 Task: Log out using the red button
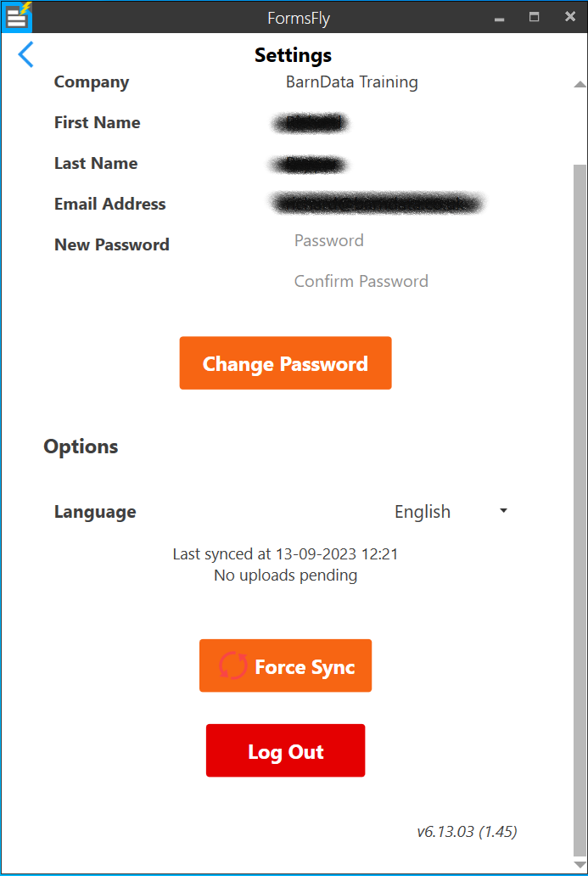pyautogui.click(x=285, y=750)
